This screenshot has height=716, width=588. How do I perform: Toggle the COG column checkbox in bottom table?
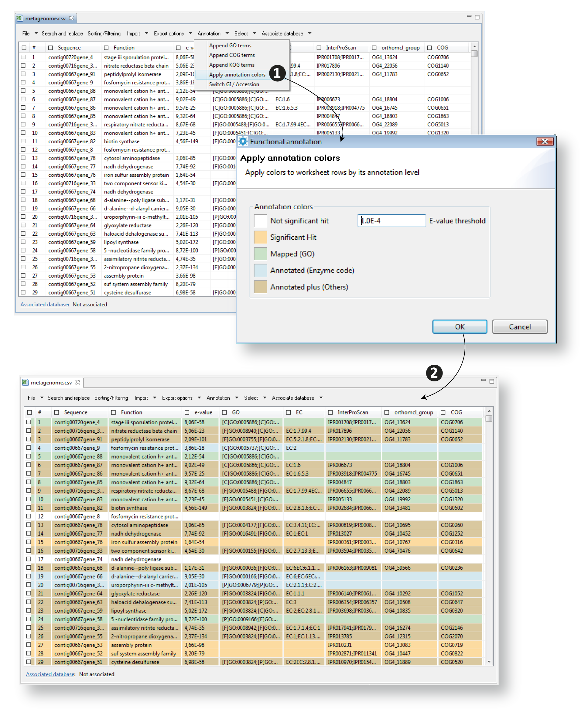[443, 412]
